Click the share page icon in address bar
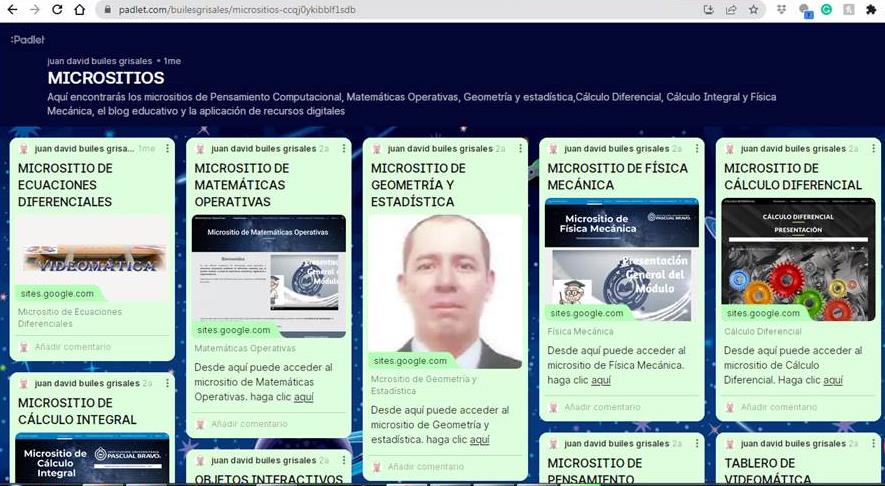 (731, 10)
